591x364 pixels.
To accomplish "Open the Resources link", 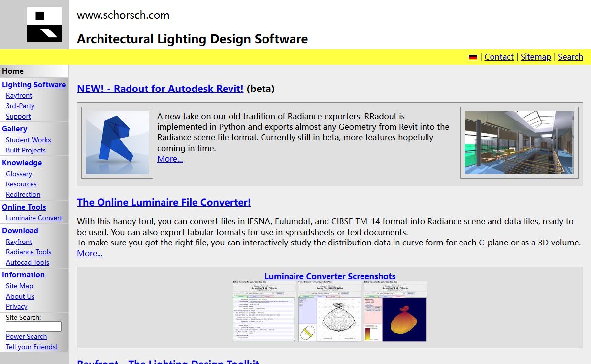I will pos(21,184).
